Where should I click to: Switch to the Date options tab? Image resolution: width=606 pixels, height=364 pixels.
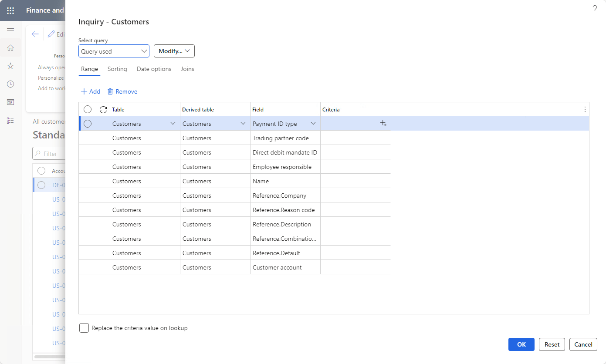[154, 69]
